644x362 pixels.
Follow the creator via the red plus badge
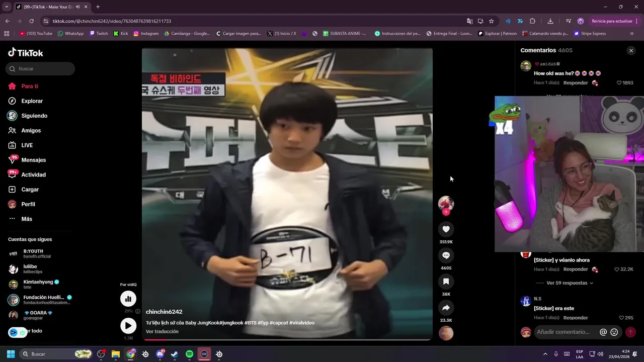click(x=446, y=212)
